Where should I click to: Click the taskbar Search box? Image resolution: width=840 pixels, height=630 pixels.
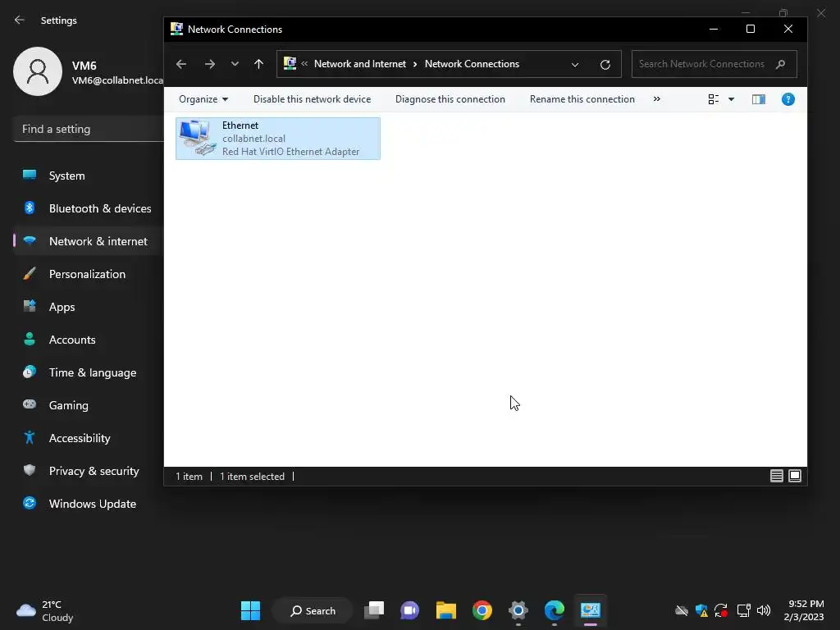coord(313,610)
